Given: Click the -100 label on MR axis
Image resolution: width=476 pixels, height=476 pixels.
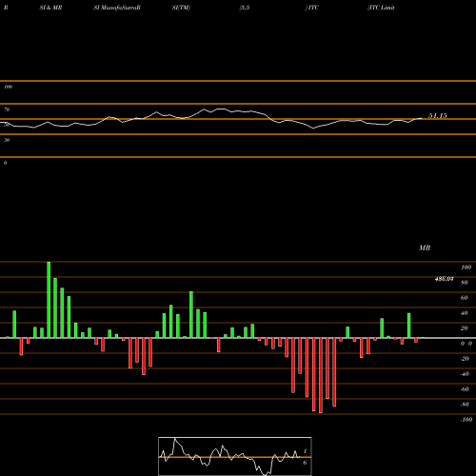Looking at the screenshot, I should pyautogui.click(x=466, y=420).
